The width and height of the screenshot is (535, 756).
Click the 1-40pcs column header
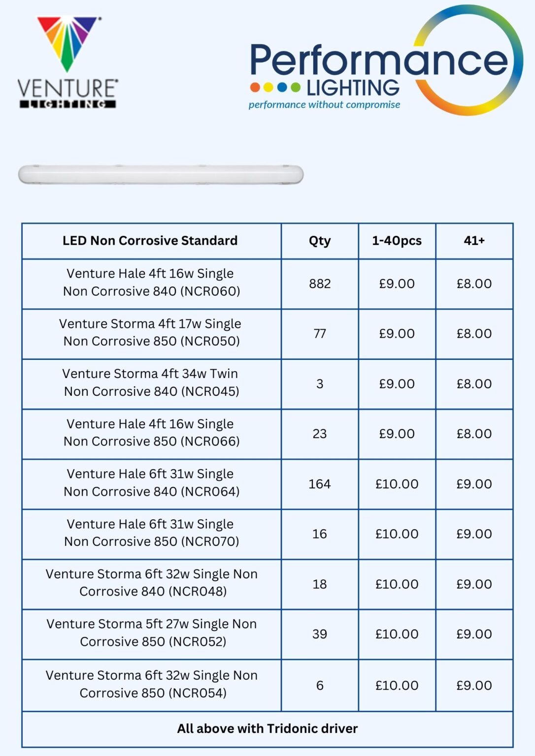pyautogui.click(x=397, y=241)
